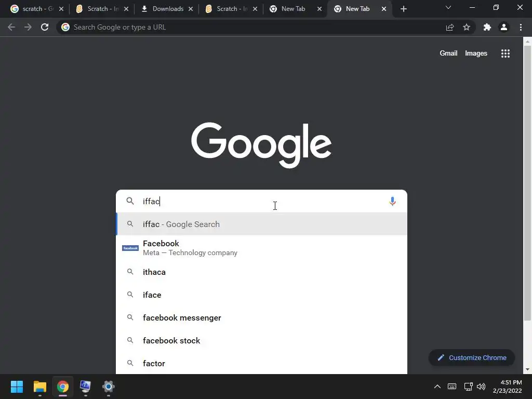Click the browser forward arrow
The width and height of the screenshot is (532, 399).
tap(28, 27)
